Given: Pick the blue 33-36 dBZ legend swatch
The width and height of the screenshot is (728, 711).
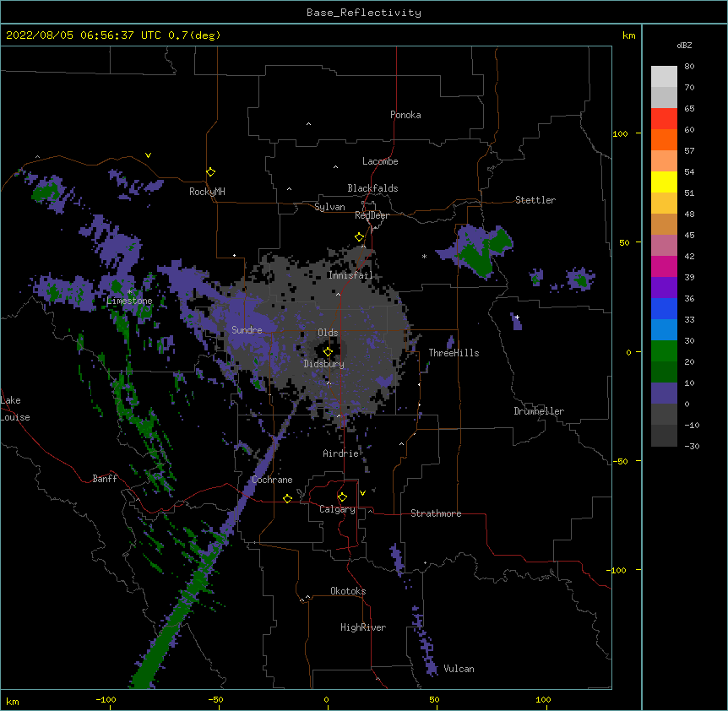Looking at the screenshot, I should (664, 308).
